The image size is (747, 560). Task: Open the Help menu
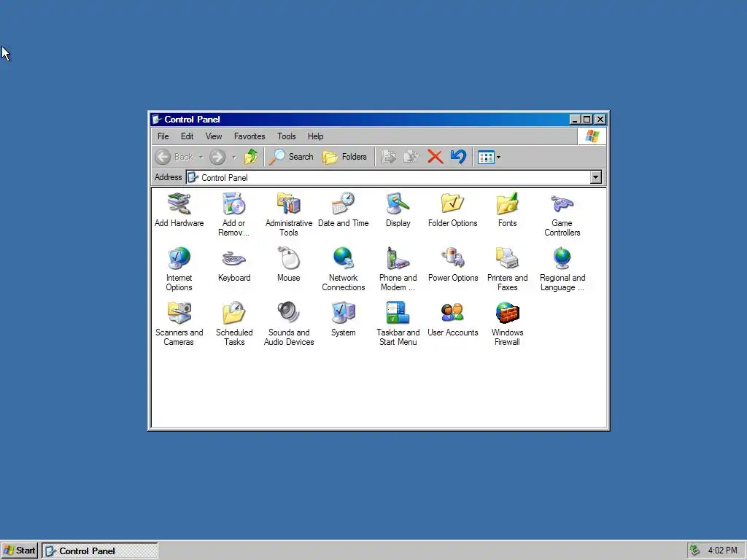(315, 136)
